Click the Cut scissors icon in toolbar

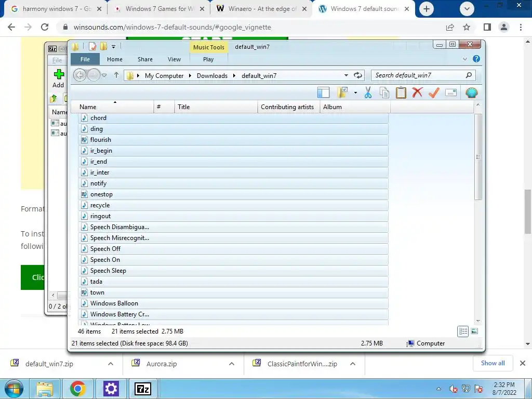click(x=368, y=92)
